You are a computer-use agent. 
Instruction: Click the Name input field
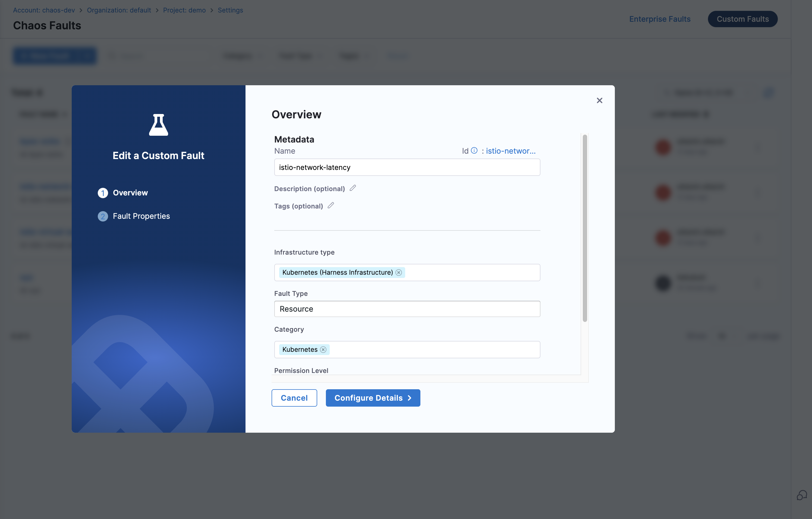[407, 167]
